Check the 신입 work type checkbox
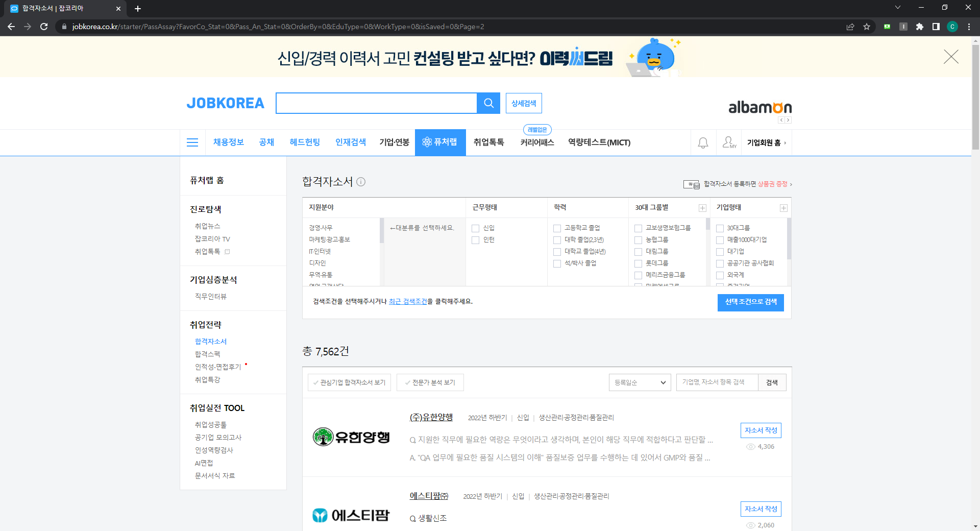The height and width of the screenshot is (531, 980). (475, 228)
